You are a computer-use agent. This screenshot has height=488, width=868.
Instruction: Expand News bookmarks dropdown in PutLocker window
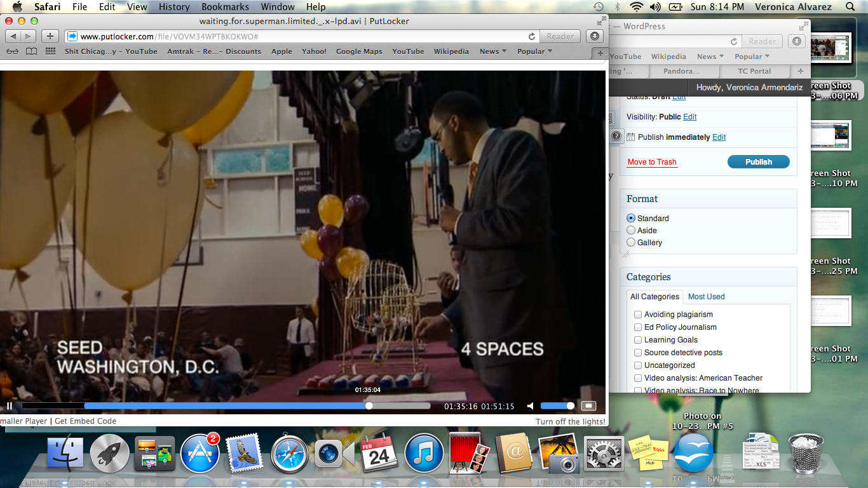[493, 51]
